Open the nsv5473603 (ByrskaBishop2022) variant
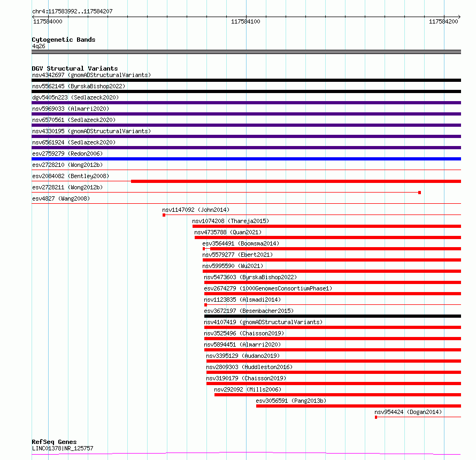The image size is (476, 460). [x=250, y=277]
